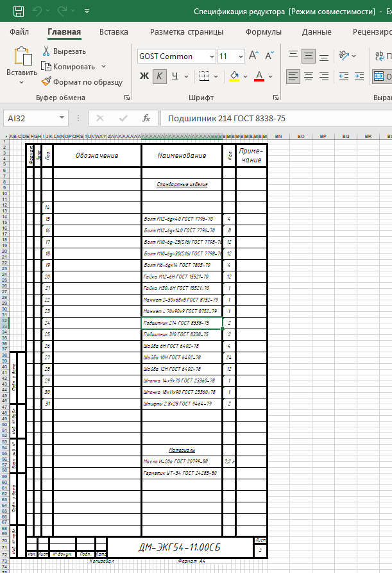Viewport: 392px width, 573px height.
Task: Click the merge and center icon
Action: click(380, 76)
